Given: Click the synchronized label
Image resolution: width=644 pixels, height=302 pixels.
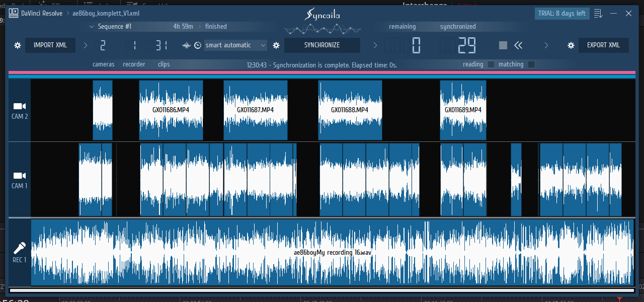Looking at the screenshot, I should (458, 27).
